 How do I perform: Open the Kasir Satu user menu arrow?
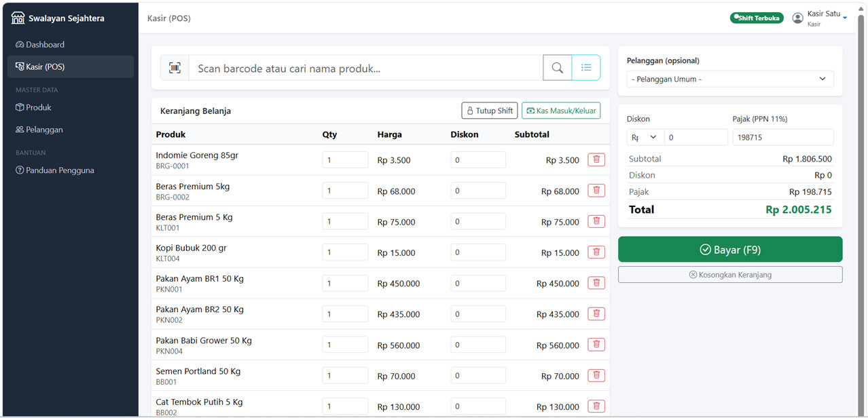click(x=845, y=18)
